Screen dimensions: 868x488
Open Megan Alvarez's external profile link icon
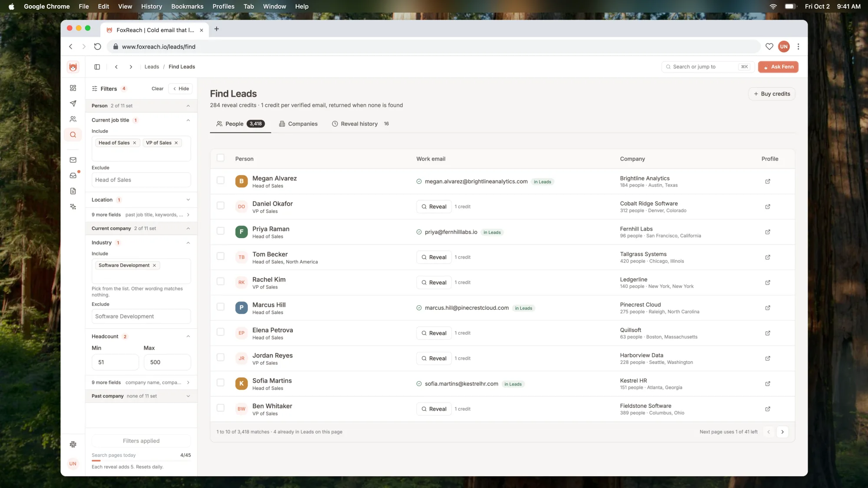pos(768,181)
